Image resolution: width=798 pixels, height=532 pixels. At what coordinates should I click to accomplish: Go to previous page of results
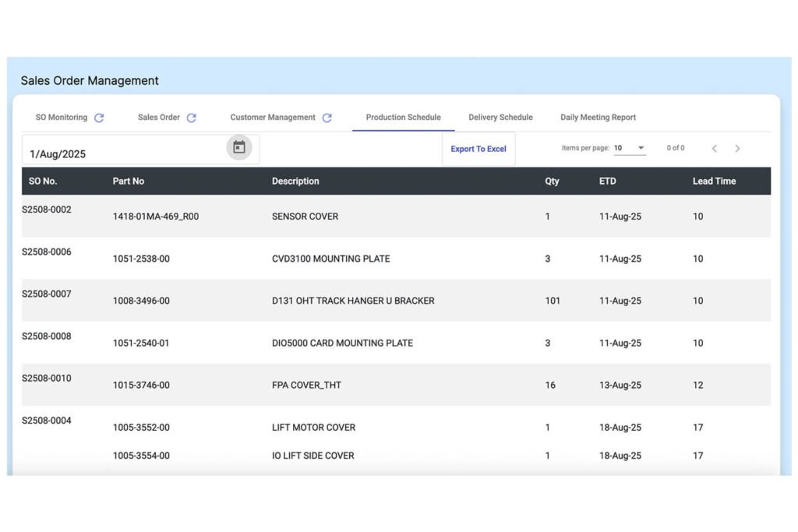pyautogui.click(x=714, y=148)
